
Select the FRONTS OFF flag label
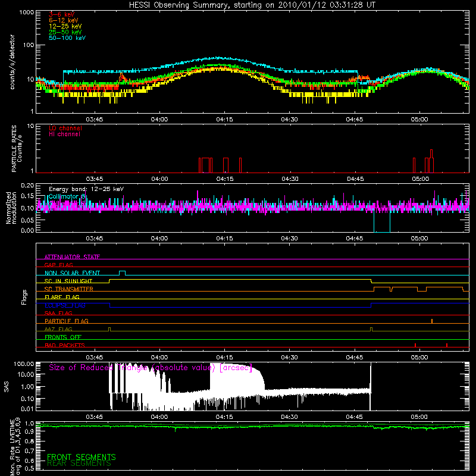coord(63,337)
